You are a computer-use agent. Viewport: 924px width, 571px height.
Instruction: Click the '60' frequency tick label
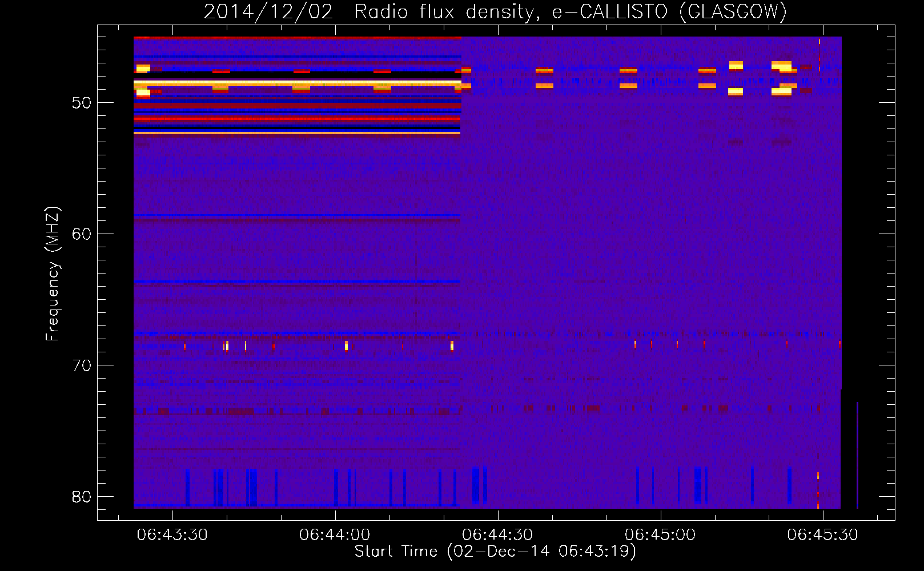(82, 235)
